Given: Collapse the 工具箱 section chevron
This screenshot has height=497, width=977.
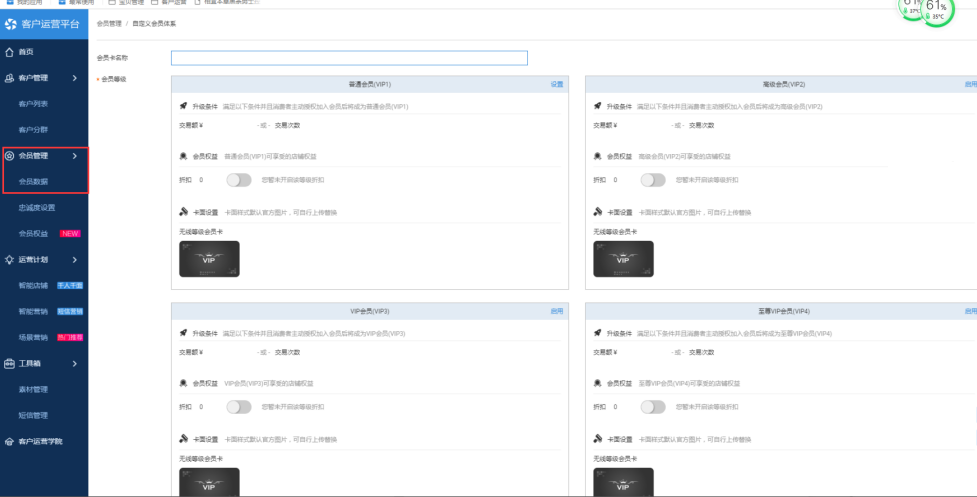Looking at the screenshot, I should click(x=75, y=364).
